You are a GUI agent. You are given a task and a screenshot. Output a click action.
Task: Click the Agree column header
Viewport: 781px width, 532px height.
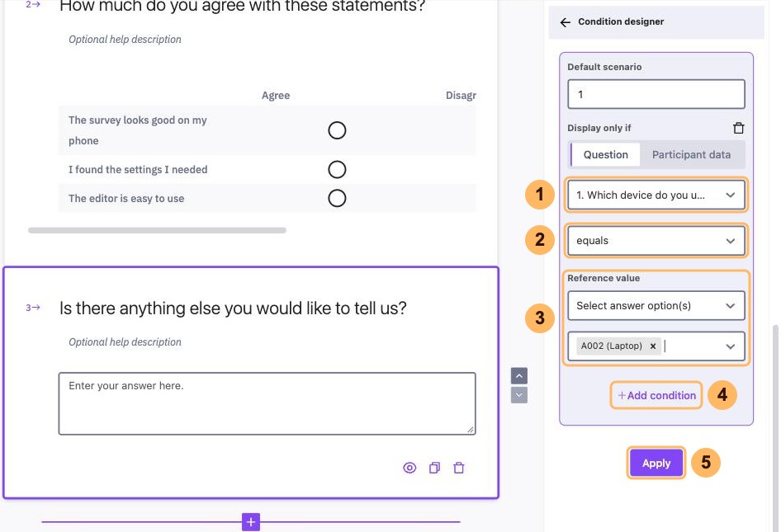[276, 96]
